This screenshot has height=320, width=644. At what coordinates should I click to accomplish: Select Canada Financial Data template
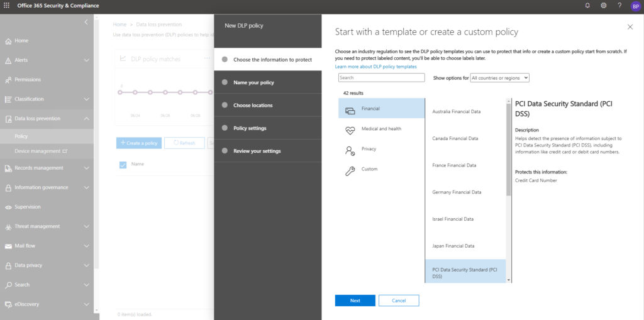point(465,138)
